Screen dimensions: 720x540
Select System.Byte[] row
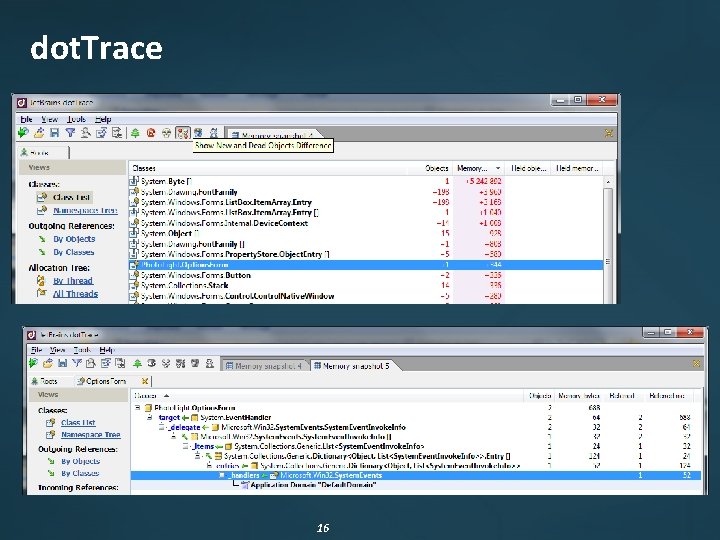366,181
